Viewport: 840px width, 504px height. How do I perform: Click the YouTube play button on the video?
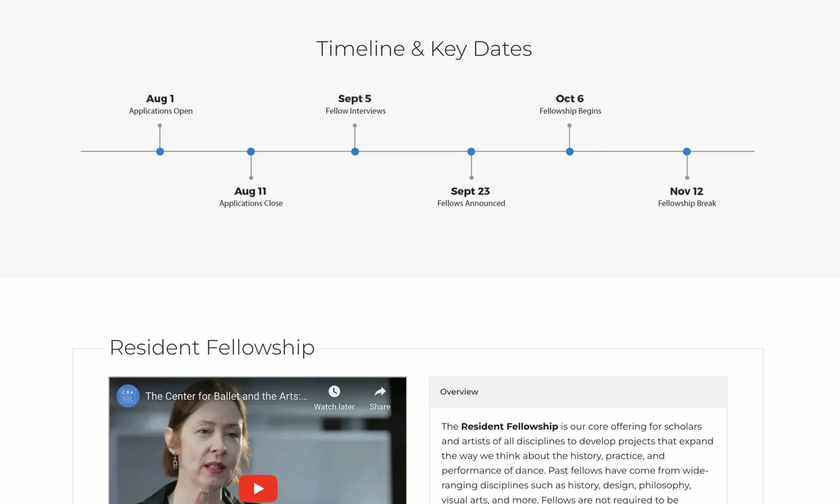click(258, 488)
